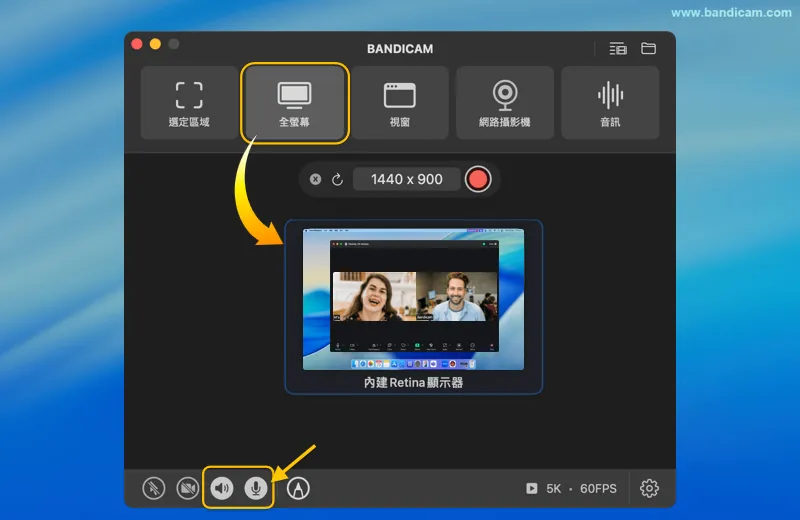Select the 選定區域 area capture mode

pyautogui.click(x=189, y=103)
